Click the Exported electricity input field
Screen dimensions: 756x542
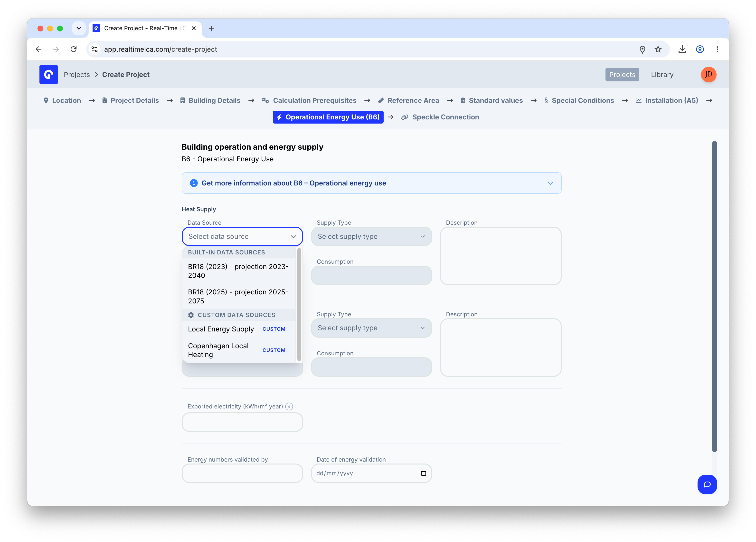point(242,422)
